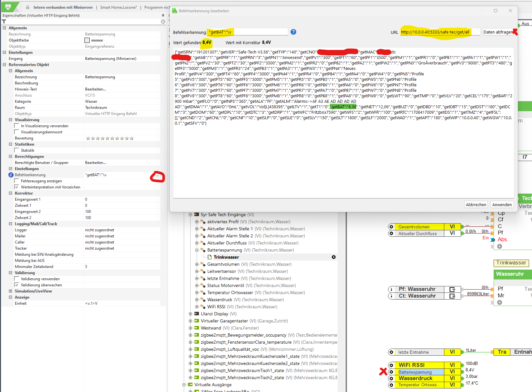Click Bearbeiten... for Hinweis-Text
Image resolution: width=532 pixels, height=392 pixels.
point(95,89)
